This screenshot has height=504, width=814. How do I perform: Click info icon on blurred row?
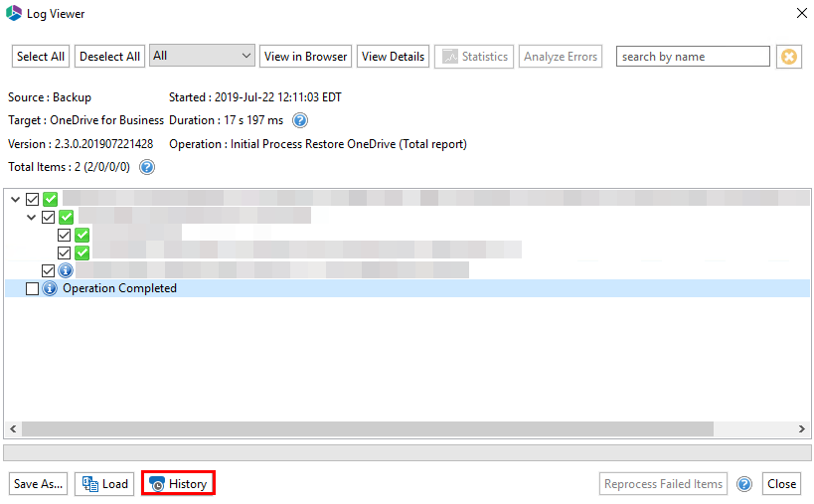click(x=66, y=270)
